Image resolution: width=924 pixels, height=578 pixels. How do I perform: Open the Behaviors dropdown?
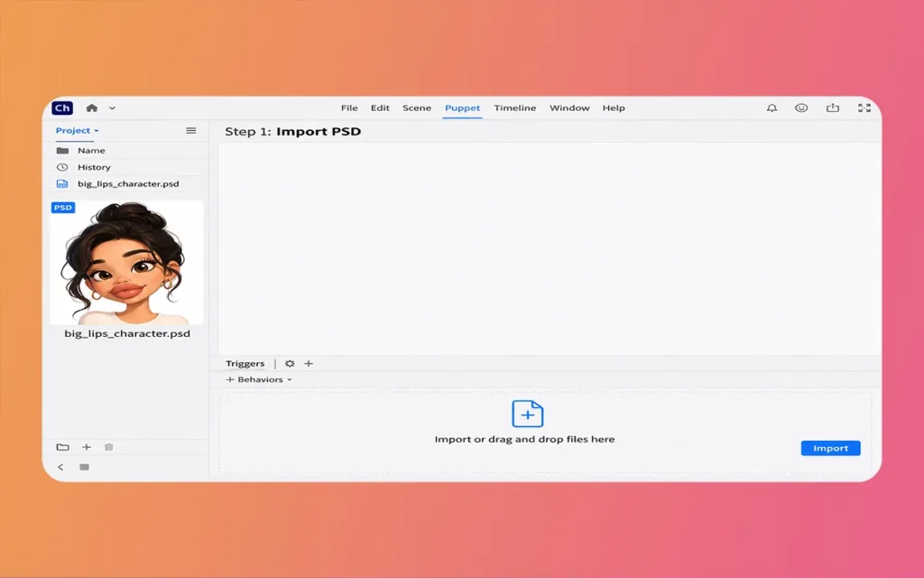click(x=260, y=380)
